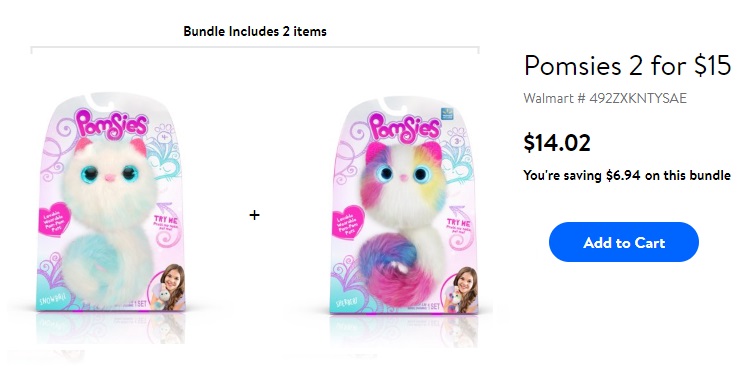Click the 'Bundle Includes 2 items' heading
This screenshot has height=392, width=751.
pos(255,32)
